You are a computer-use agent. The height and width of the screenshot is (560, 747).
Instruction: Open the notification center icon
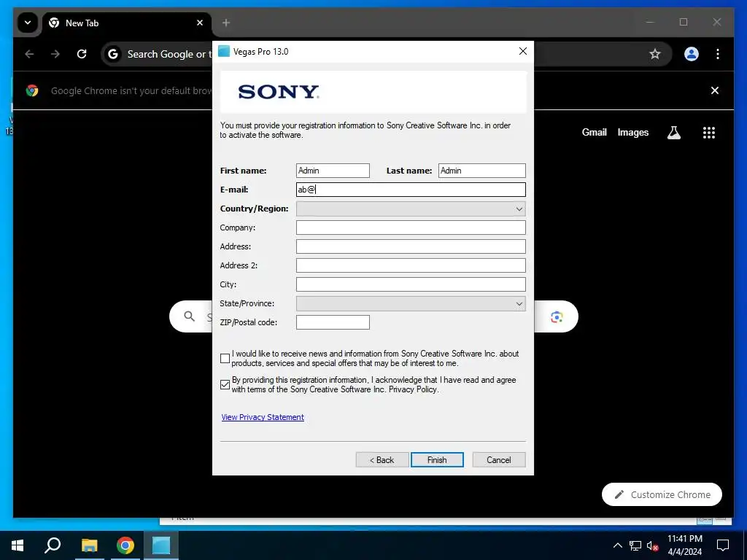(723, 545)
